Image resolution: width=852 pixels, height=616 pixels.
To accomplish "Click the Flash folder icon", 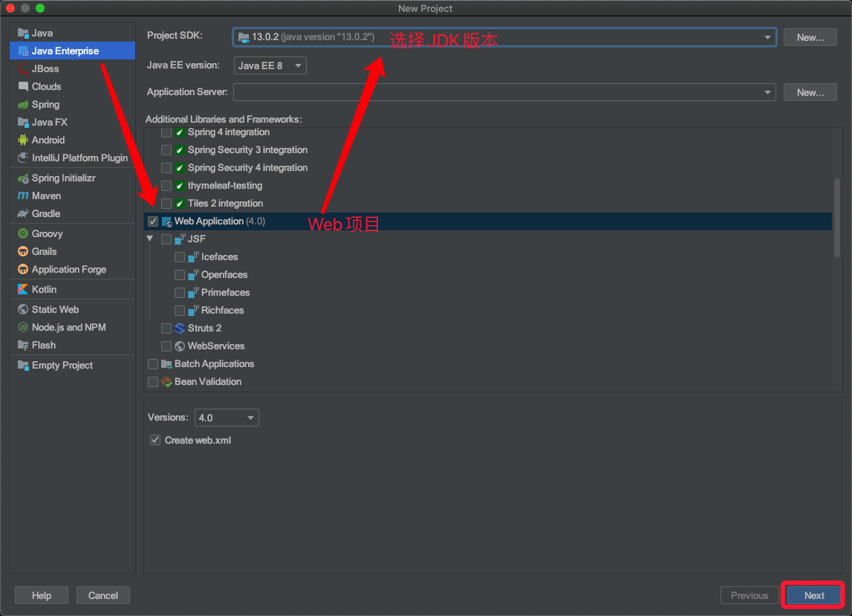I will click(23, 346).
